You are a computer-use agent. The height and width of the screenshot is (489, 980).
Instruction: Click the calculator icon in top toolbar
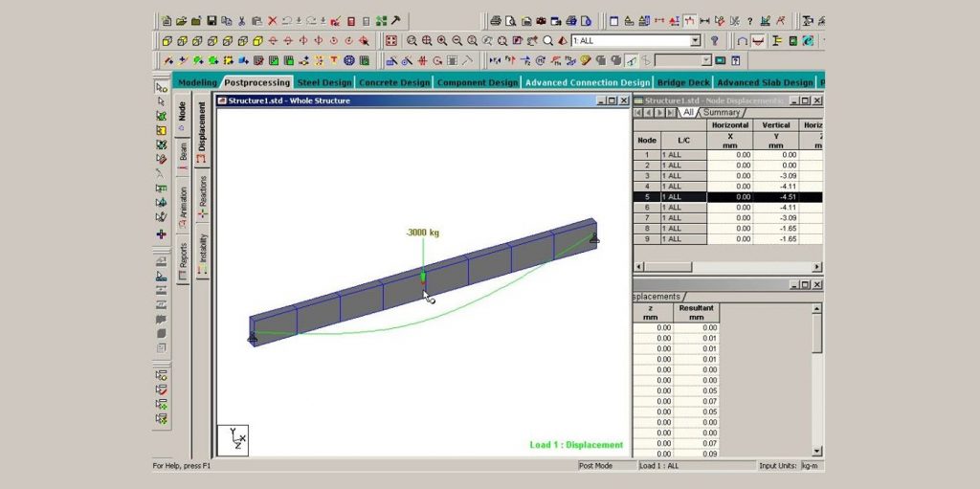pos(351,20)
